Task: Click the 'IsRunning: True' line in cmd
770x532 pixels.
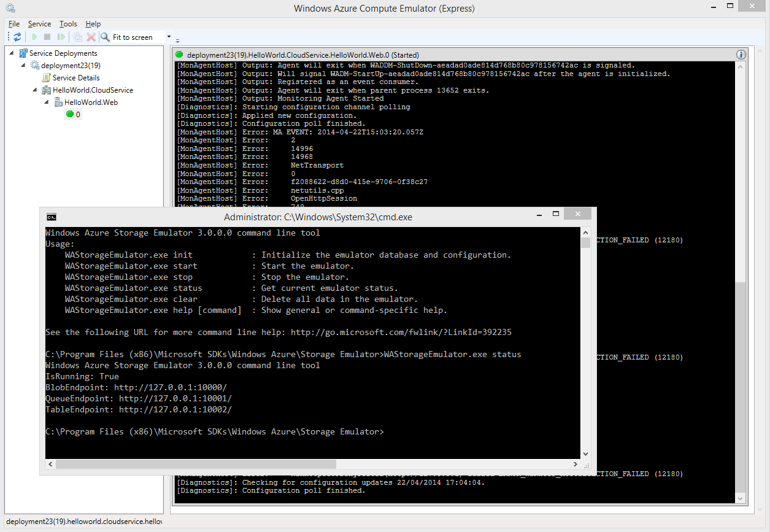Action: [82, 376]
